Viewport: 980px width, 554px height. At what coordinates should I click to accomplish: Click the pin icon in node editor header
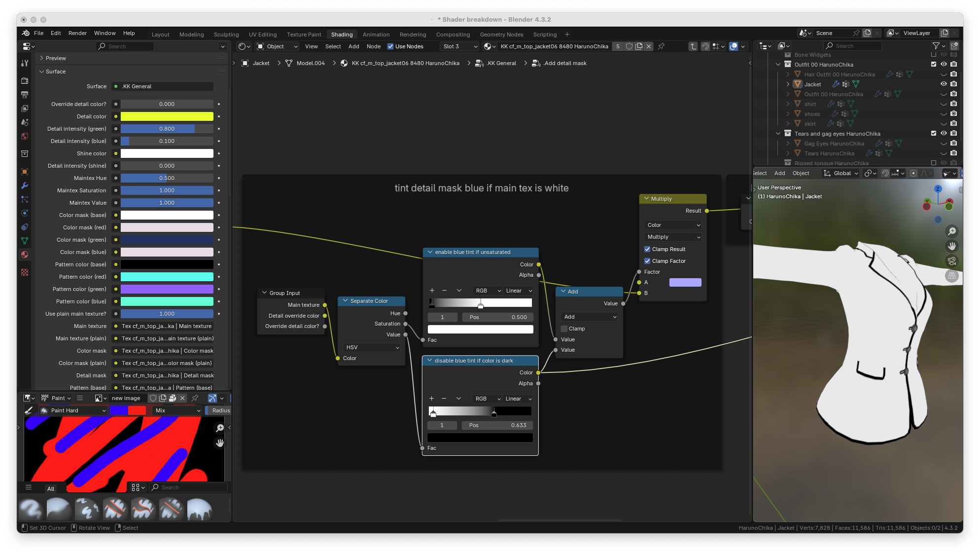pyautogui.click(x=661, y=46)
